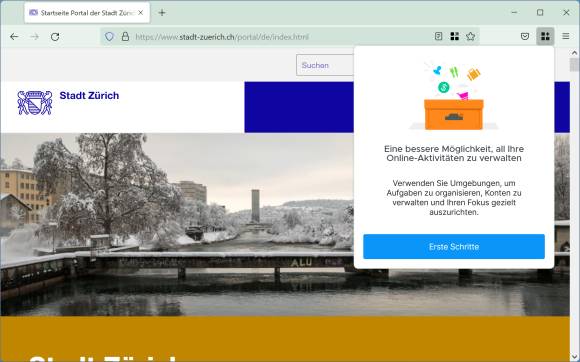Click the forward navigation arrow

pos(34,37)
